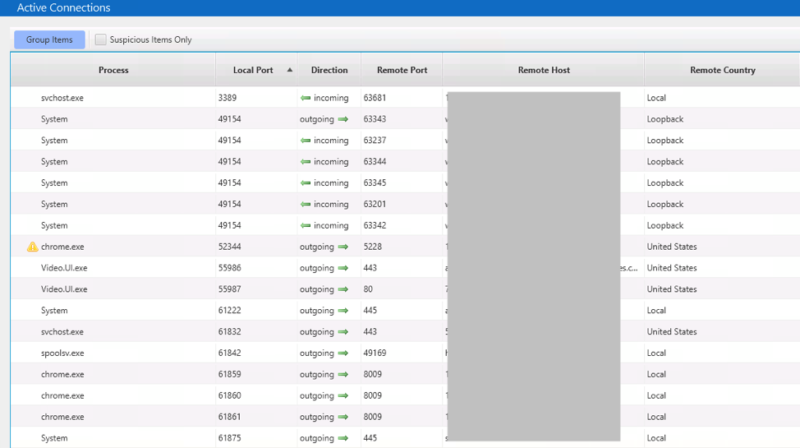Click the Direction column header
This screenshot has width=800, height=448.
point(329,70)
